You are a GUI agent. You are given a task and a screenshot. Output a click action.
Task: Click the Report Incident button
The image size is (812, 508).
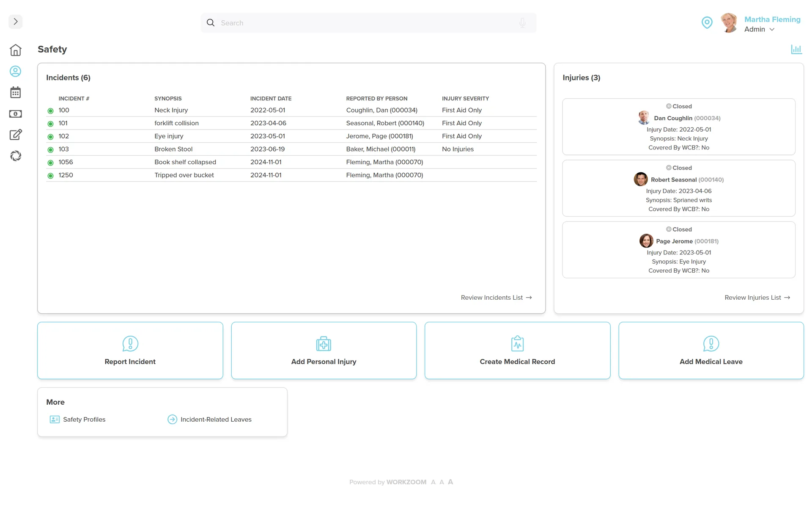pos(130,351)
